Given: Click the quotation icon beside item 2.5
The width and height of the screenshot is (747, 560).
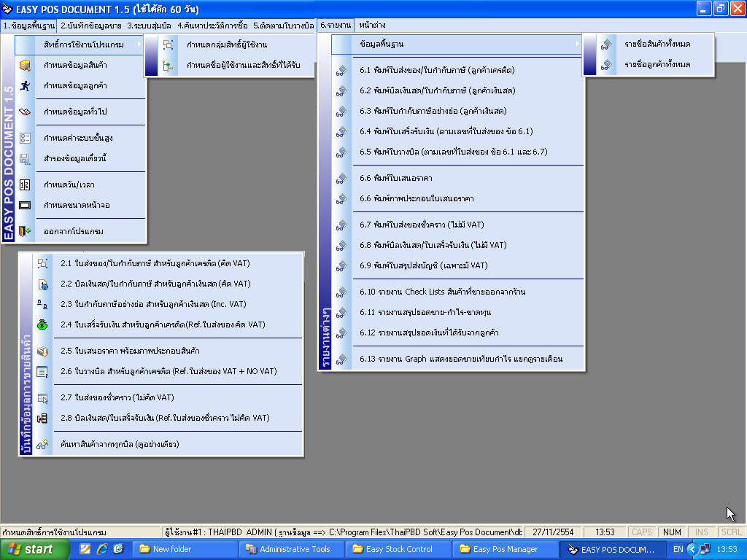Looking at the screenshot, I should [42, 351].
